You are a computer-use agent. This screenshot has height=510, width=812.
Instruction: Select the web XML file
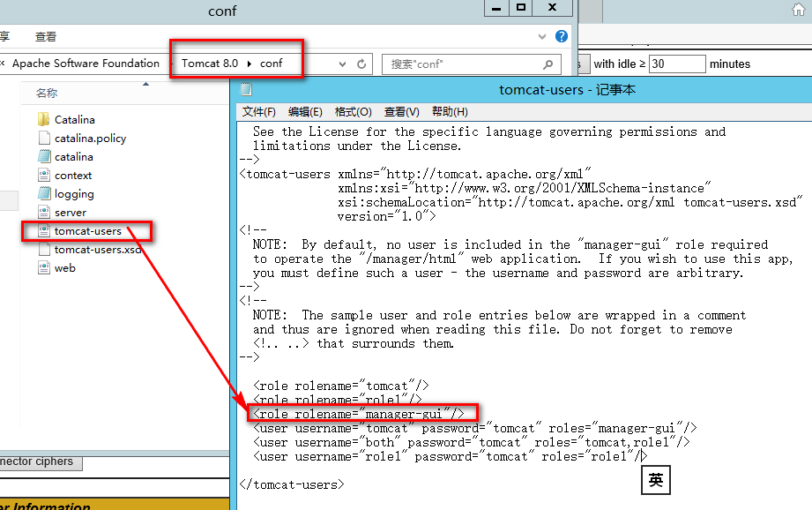click(64, 268)
